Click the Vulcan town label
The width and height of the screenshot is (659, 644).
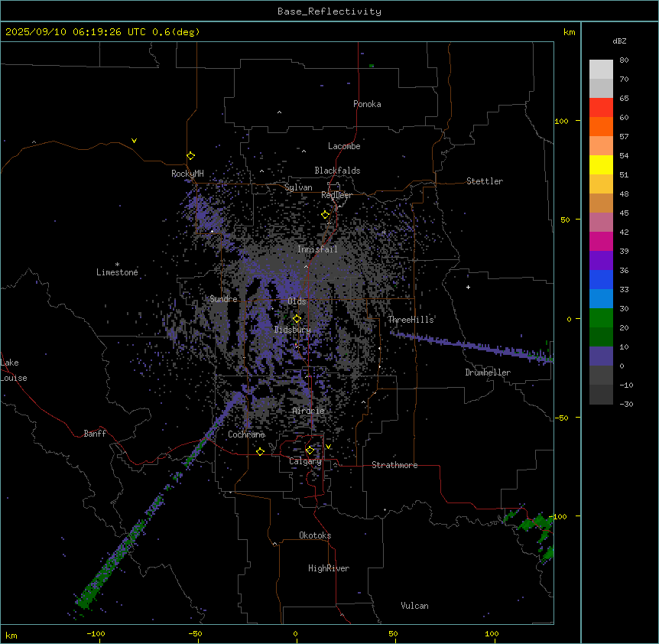414,606
